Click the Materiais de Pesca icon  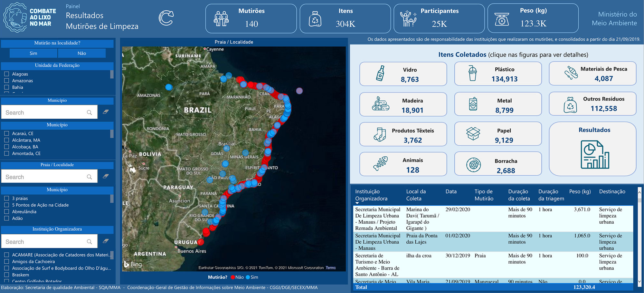coord(571,73)
